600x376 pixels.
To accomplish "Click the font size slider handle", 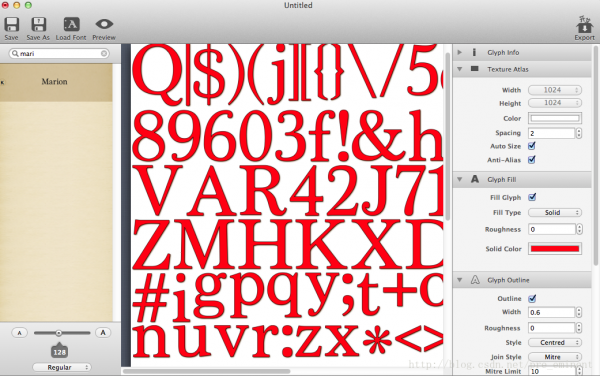I will [59, 333].
